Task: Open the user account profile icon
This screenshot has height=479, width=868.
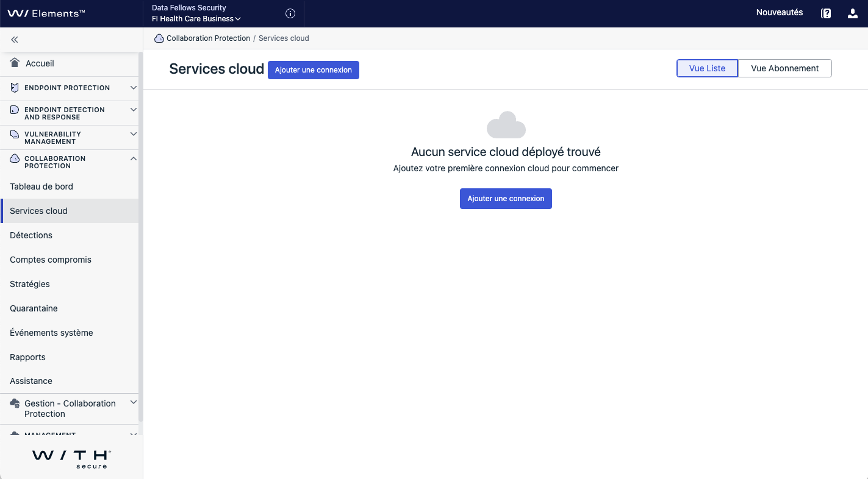Action: pyautogui.click(x=853, y=13)
